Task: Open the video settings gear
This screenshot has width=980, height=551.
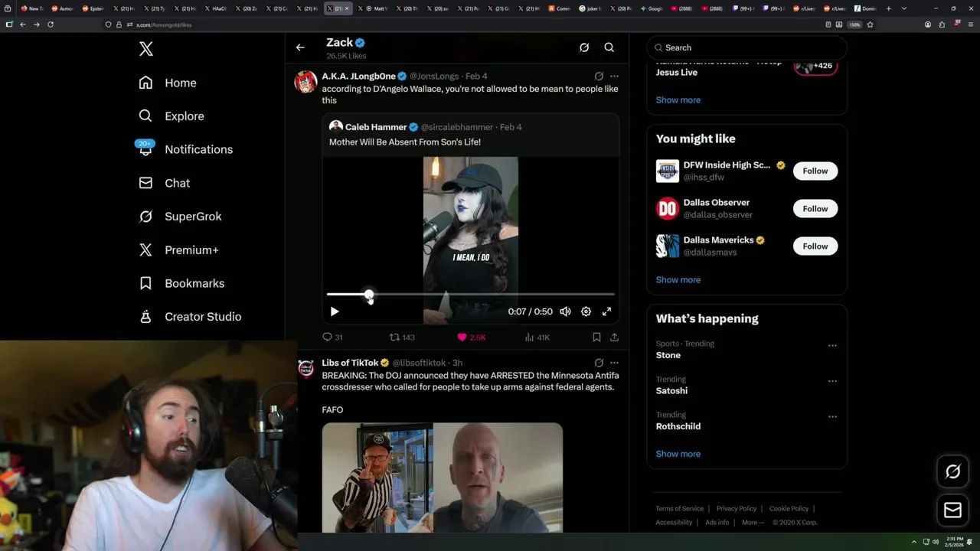Action: point(586,311)
